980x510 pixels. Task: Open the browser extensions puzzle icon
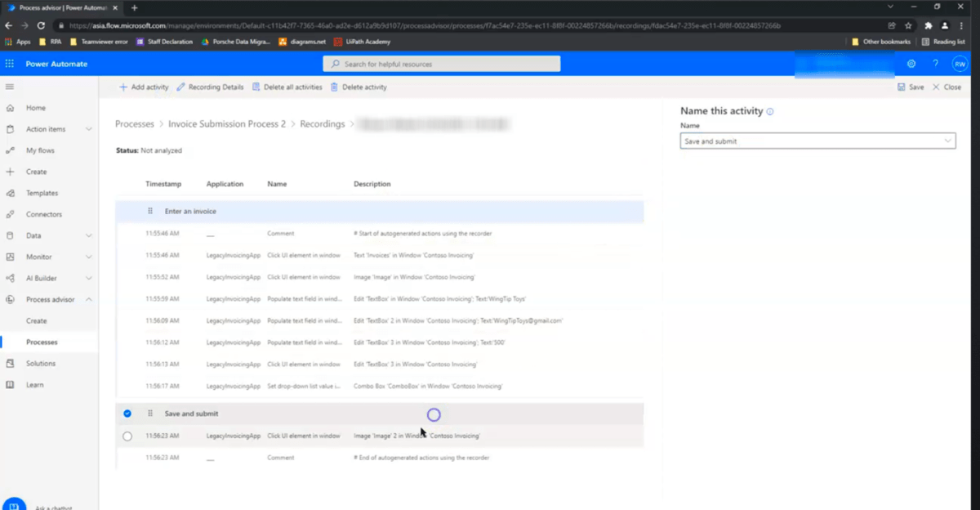point(928,25)
